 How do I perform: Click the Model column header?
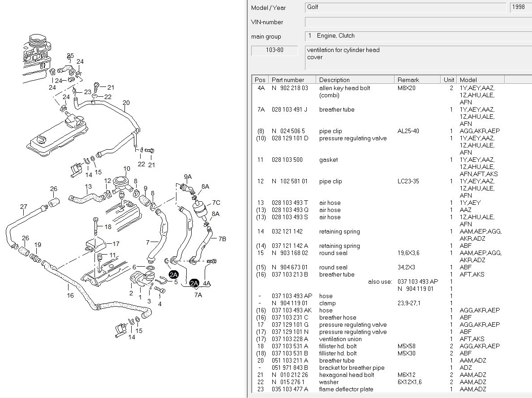click(x=481, y=80)
